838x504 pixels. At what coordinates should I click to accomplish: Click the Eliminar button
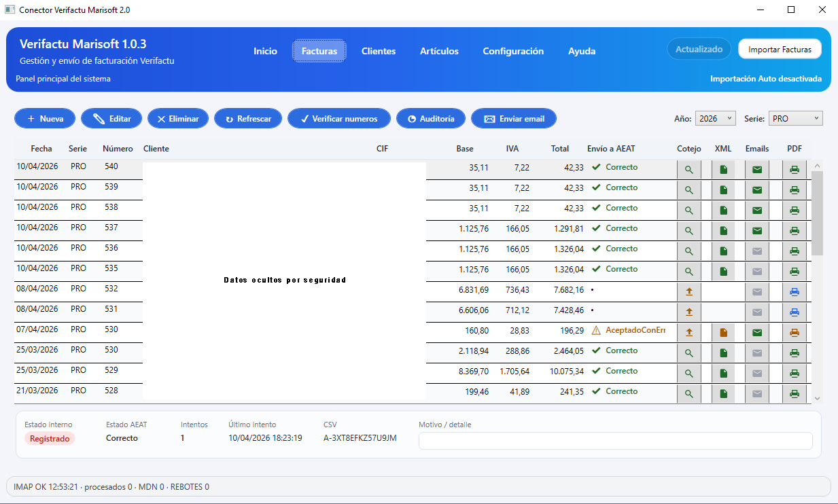[178, 118]
